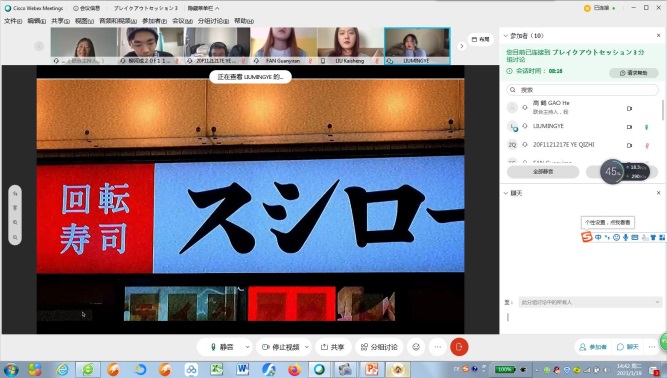This screenshot has height=378, width=667.
Task: Click the 请求帮助 ask for help button
Action: click(634, 73)
